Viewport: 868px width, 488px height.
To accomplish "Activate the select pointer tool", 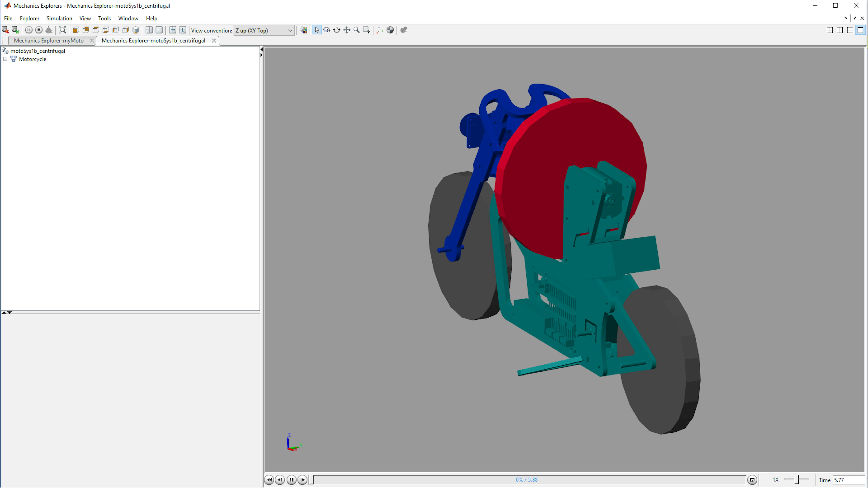I will (317, 30).
